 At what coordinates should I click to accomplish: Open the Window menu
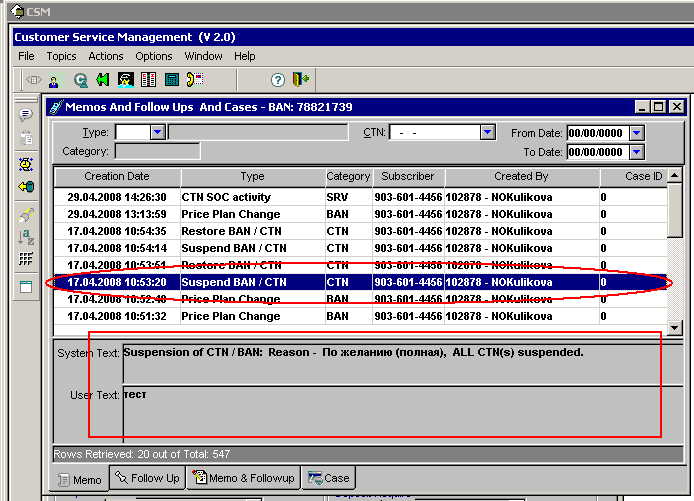pos(203,56)
